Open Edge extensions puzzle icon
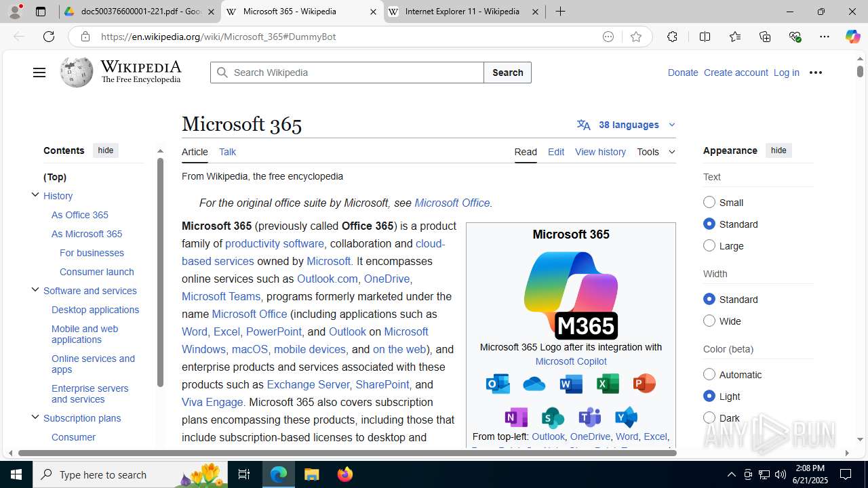 click(672, 37)
